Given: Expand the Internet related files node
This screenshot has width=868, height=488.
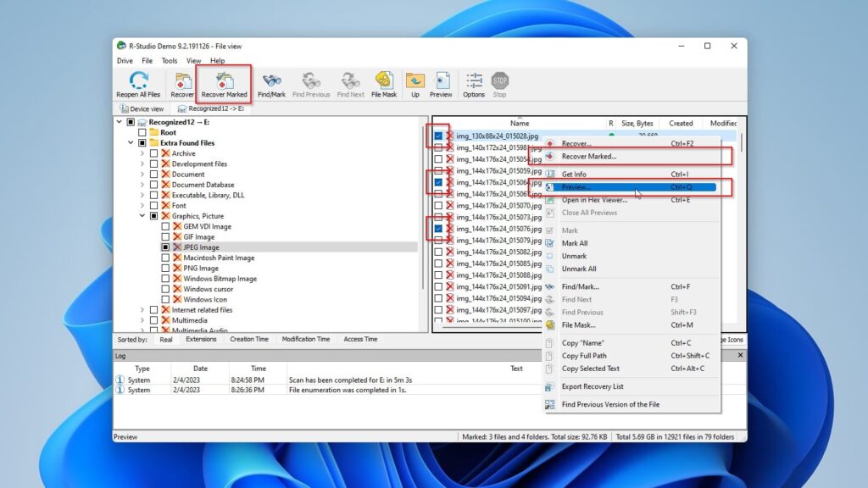Looking at the screenshot, I should (142, 310).
